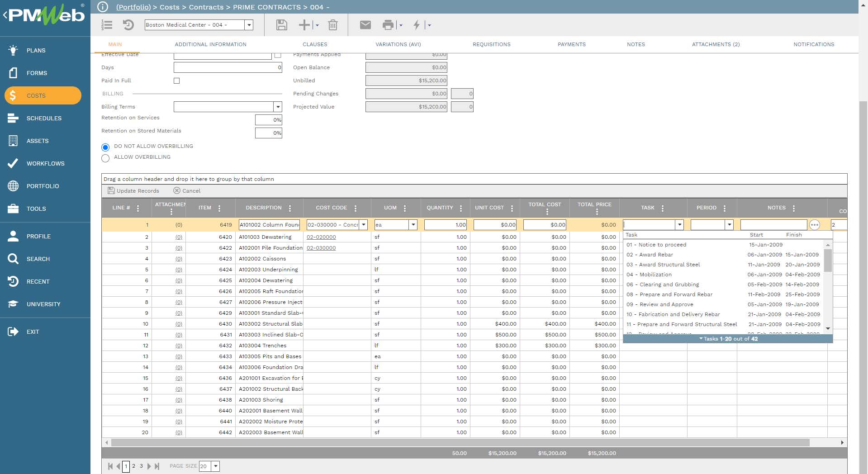
Task: Open DESCRIPTION column options menu
Action: 290,208
